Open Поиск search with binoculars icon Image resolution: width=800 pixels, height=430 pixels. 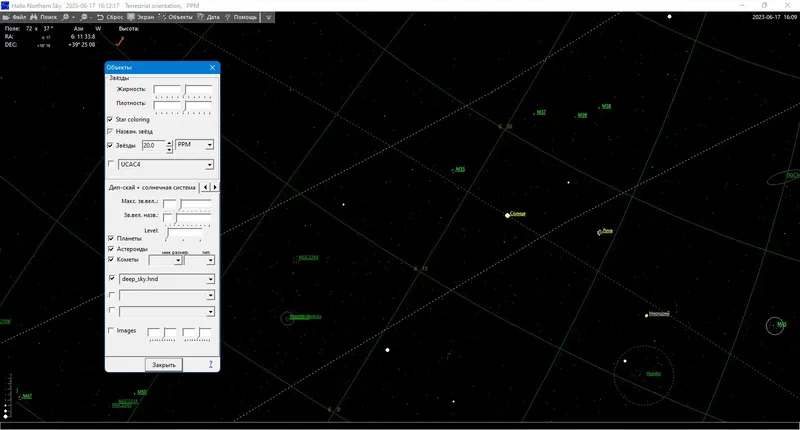(44, 17)
